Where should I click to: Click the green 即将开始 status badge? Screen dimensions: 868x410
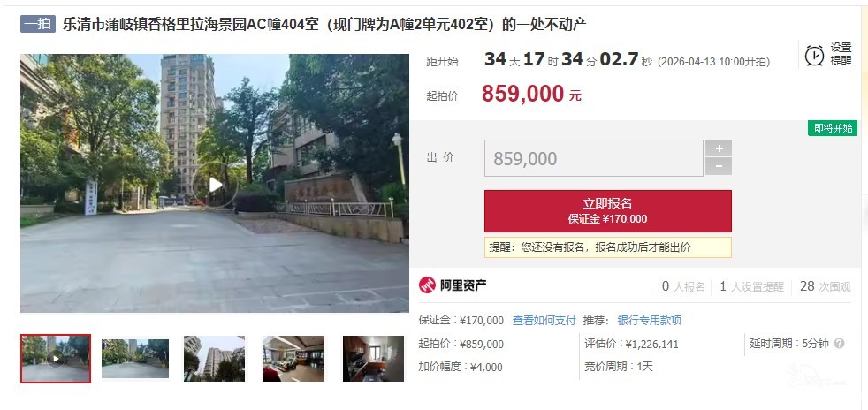tap(833, 128)
